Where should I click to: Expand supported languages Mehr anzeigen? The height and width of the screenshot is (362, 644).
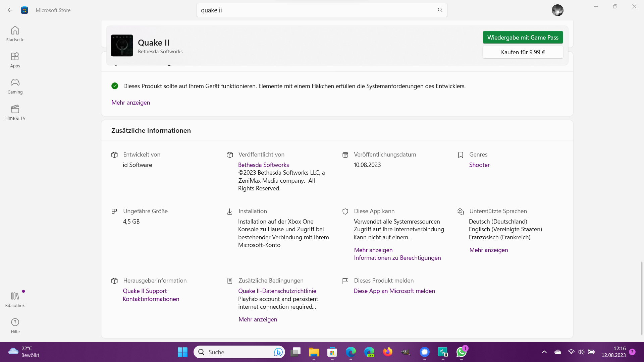tap(488, 250)
